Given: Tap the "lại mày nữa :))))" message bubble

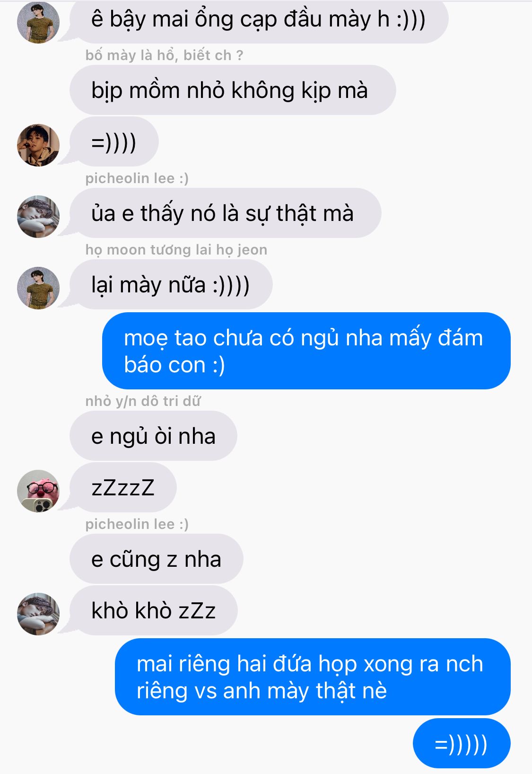Looking at the screenshot, I should tap(171, 285).
